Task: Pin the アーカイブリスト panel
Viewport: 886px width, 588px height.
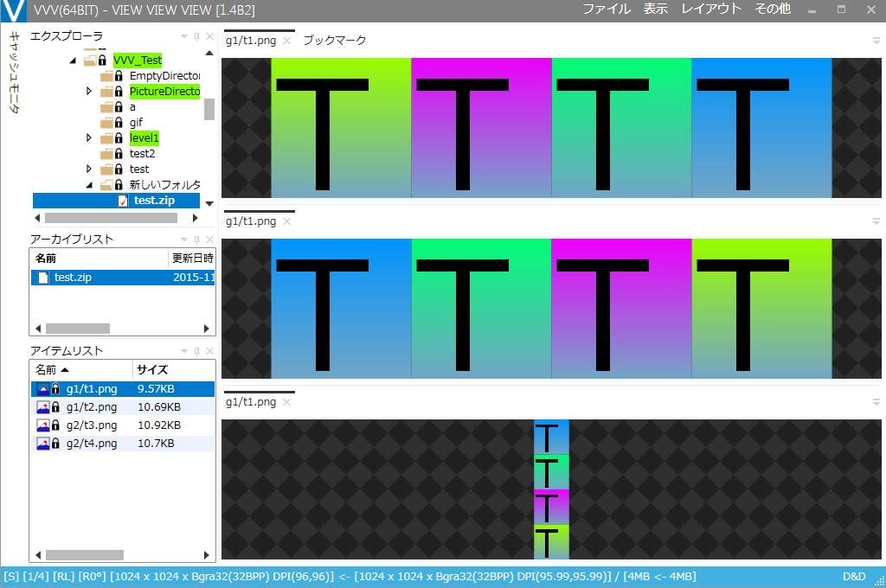Action: [196, 240]
